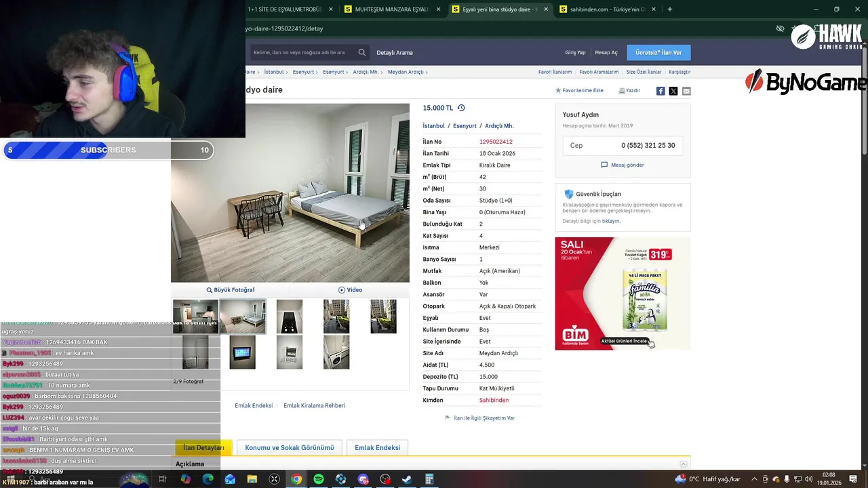Screen dimensions: 868x488
Task: Open new browser tab
Action: (670, 9)
